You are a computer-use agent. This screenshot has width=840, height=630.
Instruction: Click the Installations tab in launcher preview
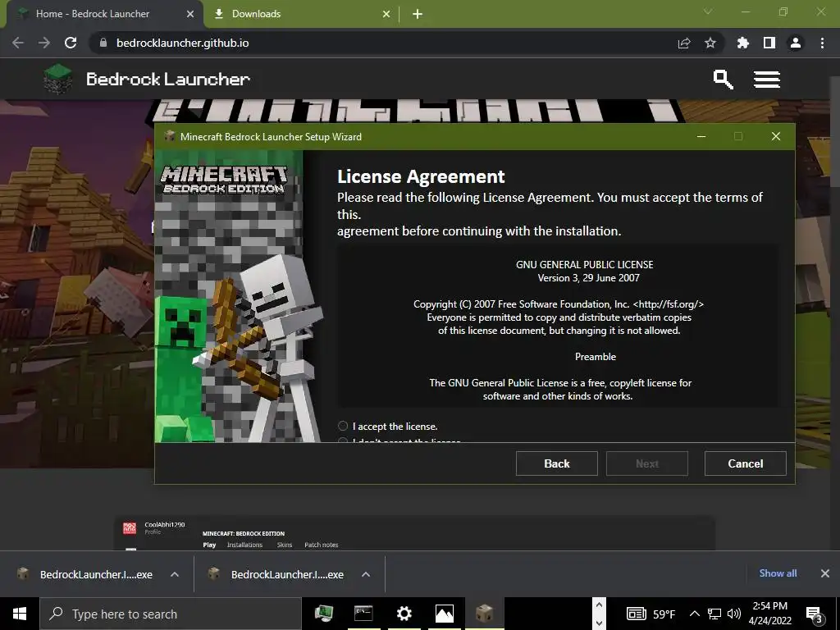point(244,545)
